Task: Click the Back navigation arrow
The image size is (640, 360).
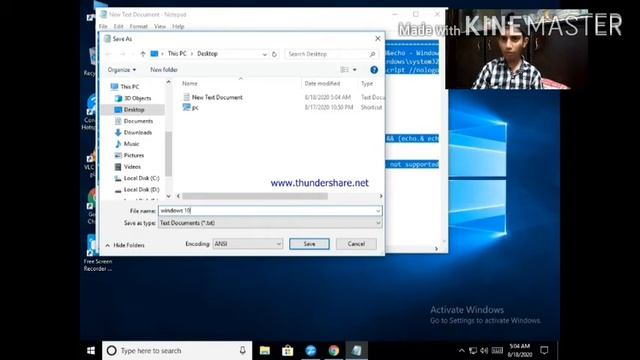Action: pyautogui.click(x=109, y=54)
